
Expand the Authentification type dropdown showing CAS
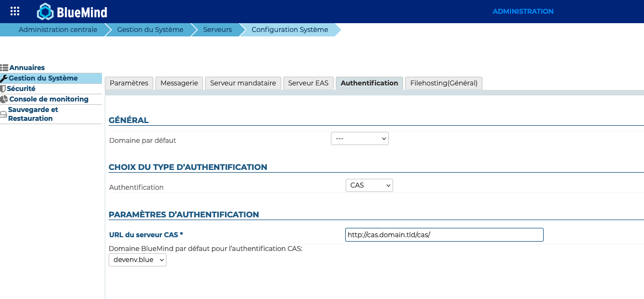point(369,185)
